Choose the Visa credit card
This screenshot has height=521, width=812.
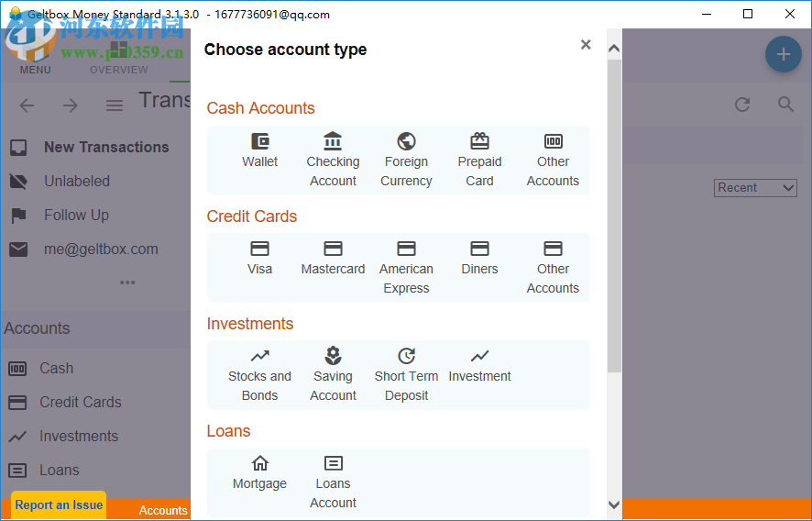[260, 258]
